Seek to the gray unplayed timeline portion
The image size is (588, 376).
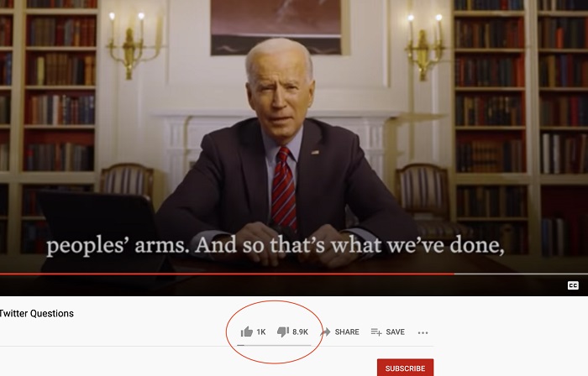pyautogui.click(x=521, y=274)
